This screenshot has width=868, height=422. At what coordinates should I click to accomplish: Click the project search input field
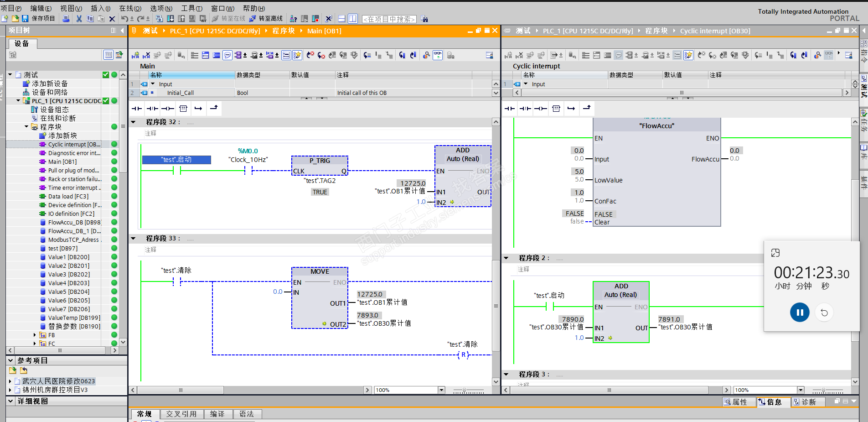coord(389,19)
